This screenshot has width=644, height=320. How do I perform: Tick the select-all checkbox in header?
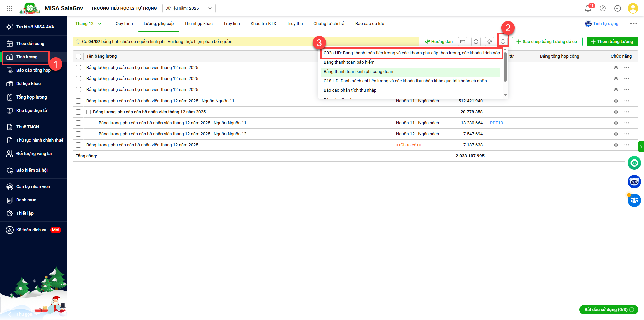[78, 56]
